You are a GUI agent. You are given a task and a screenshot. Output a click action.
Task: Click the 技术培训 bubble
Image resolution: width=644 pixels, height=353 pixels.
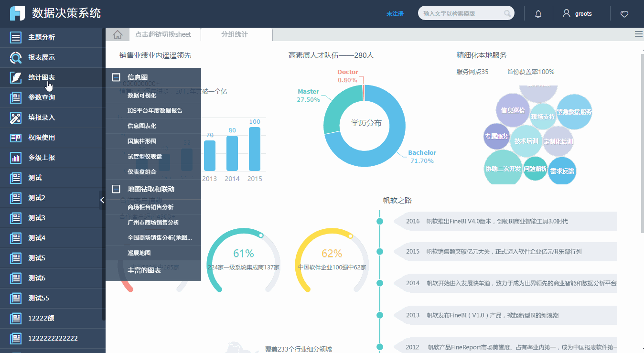(526, 141)
